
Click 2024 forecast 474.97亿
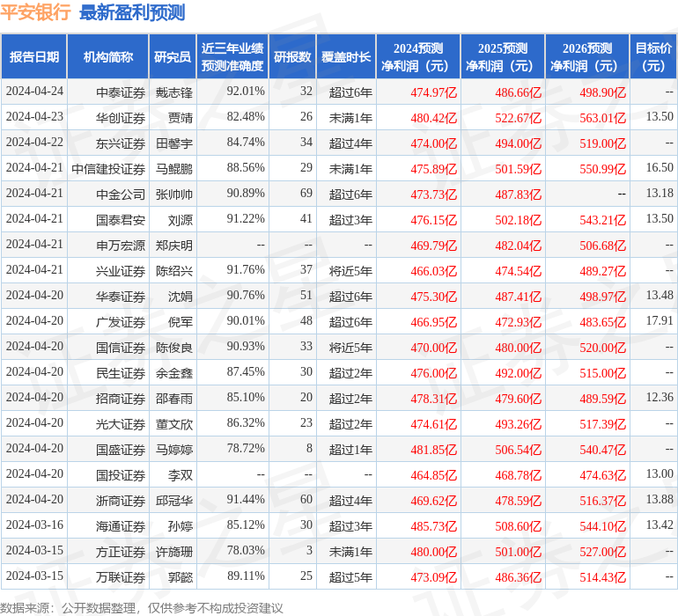(434, 92)
